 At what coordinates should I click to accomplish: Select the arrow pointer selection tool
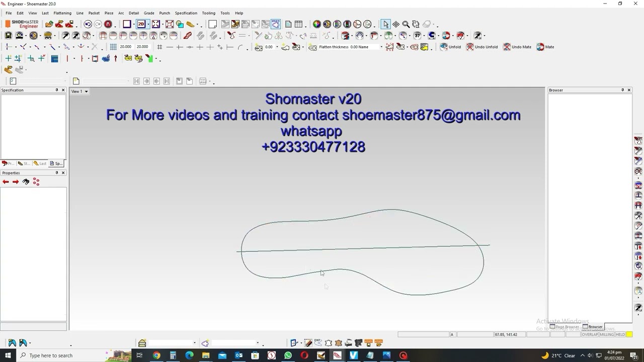point(385,24)
